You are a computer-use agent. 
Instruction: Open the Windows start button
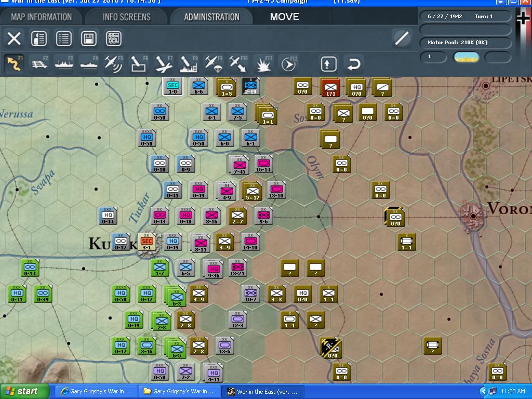25,392
